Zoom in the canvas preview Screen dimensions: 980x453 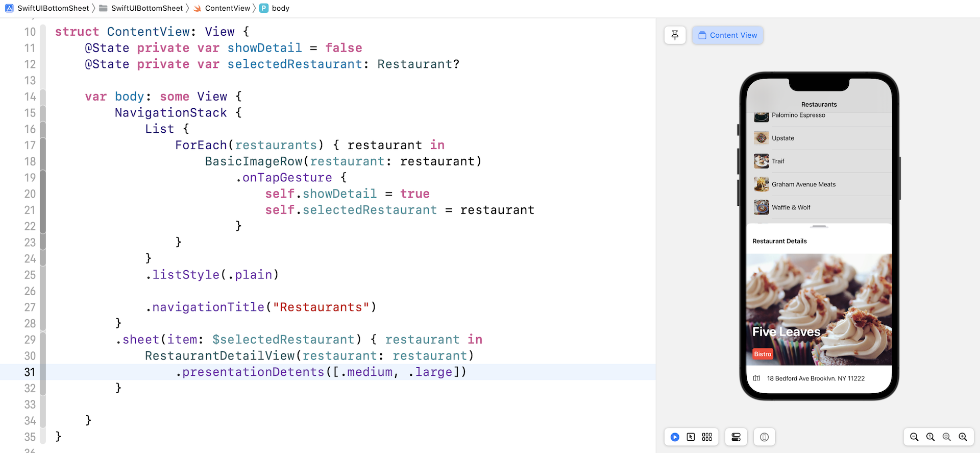(x=963, y=437)
